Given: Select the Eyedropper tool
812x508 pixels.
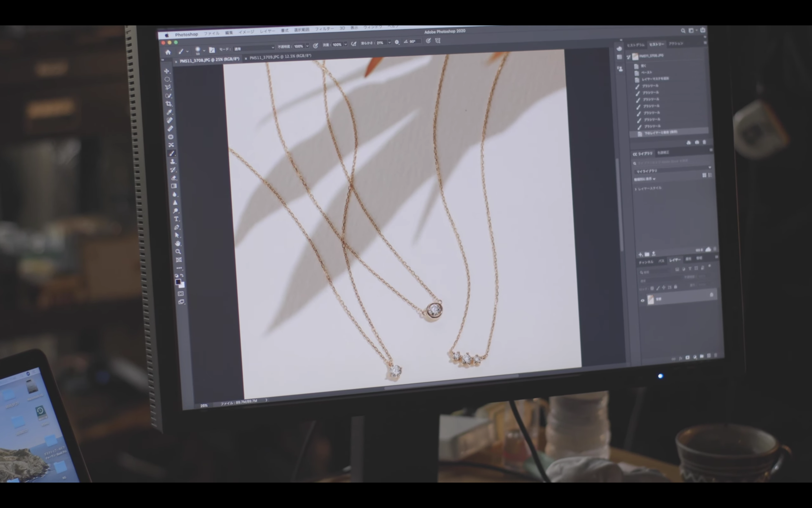Looking at the screenshot, I should click(x=169, y=112).
